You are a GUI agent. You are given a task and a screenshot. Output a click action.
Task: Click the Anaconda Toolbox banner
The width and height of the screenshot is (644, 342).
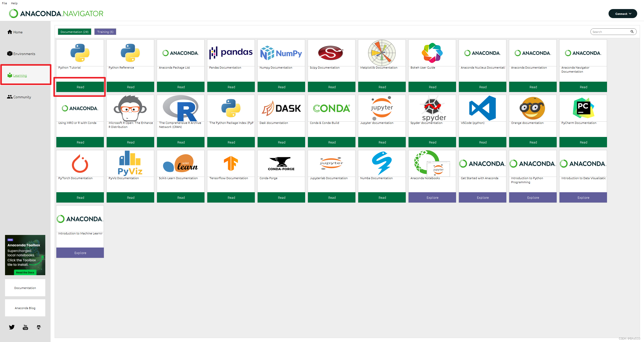[25, 255]
